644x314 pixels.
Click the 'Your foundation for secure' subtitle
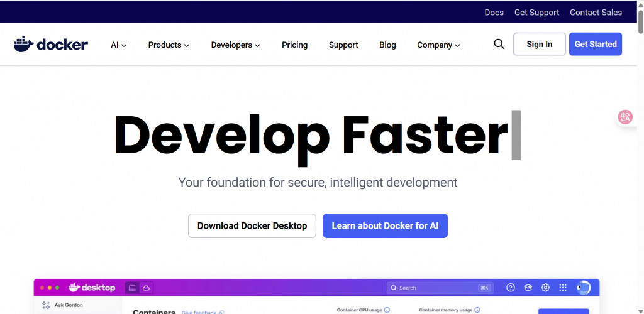point(318,182)
